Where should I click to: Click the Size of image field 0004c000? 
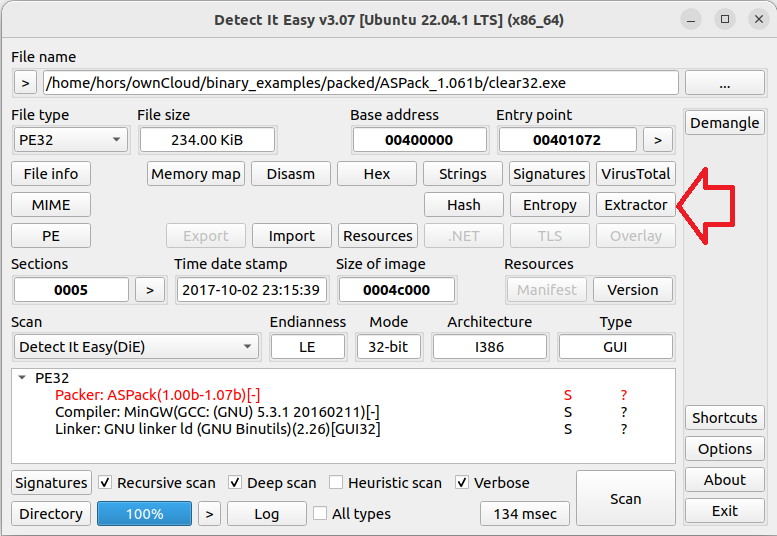(396, 290)
